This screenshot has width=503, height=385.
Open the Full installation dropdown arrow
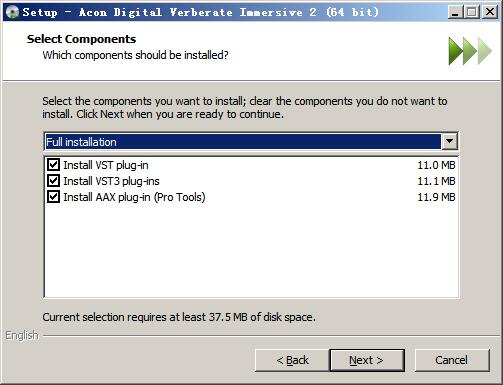449,142
